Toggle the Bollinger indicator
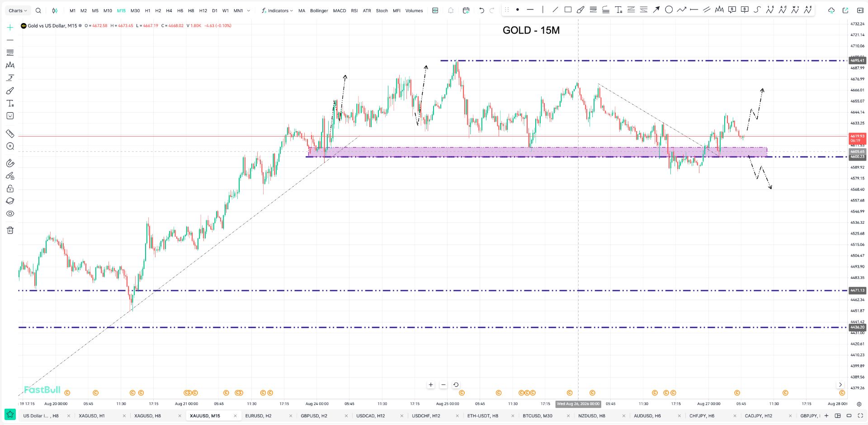The width and height of the screenshot is (868, 425). pyautogui.click(x=319, y=10)
